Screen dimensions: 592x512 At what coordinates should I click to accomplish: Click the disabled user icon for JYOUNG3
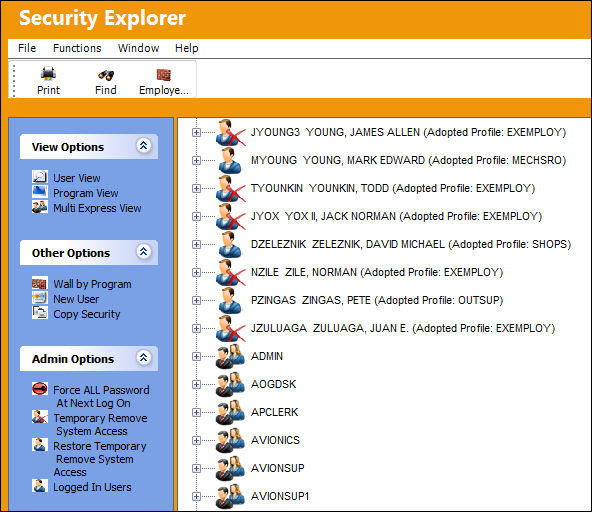pyautogui.click(x=230, y=133)
